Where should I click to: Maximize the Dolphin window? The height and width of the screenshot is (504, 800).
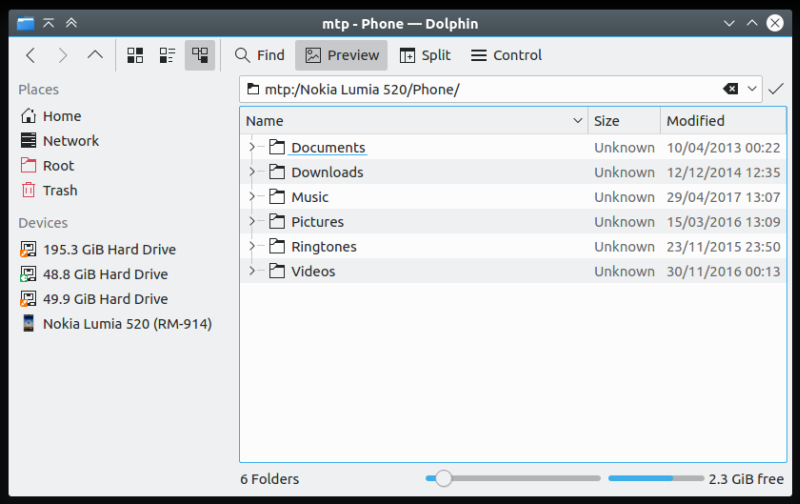752,23
